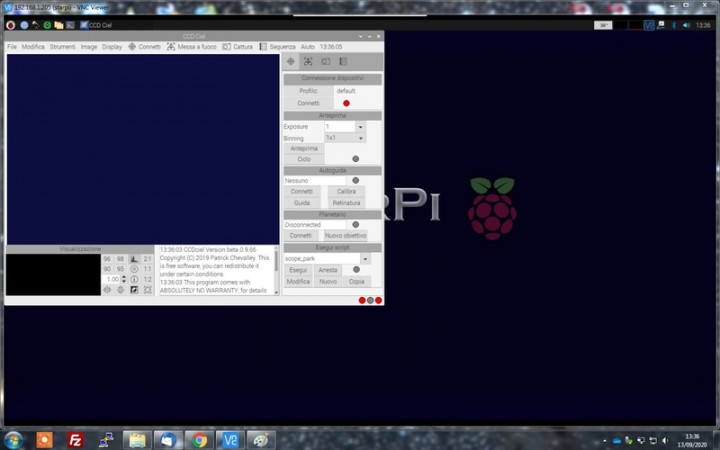Open the Strumenti menu

pos(62,47)
